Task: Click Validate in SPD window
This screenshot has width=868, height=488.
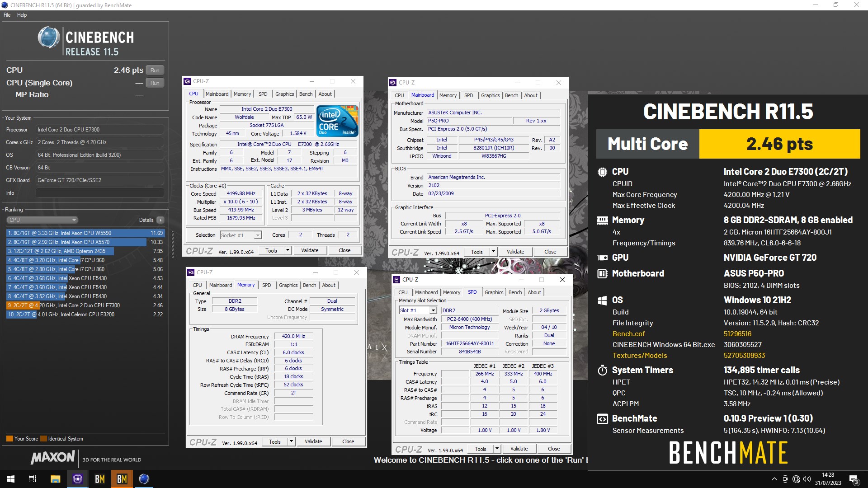Action: click(x=519, y=449)
